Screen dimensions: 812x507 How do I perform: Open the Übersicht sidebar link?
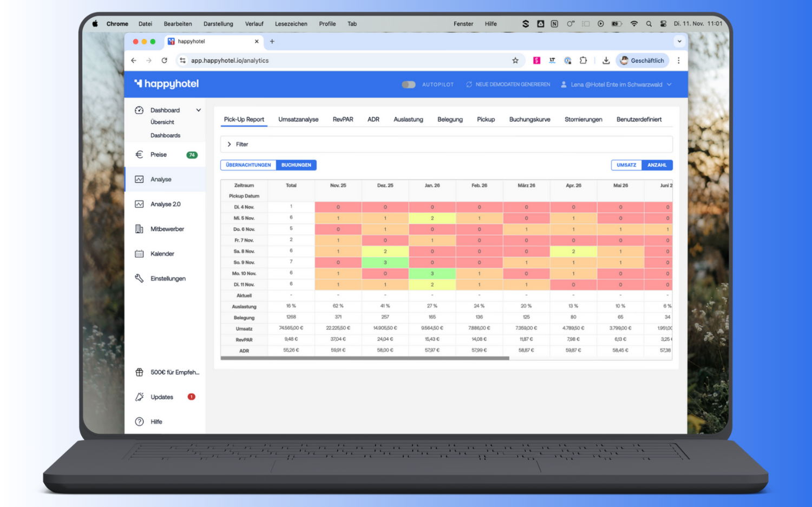click(x=162, y=122)
